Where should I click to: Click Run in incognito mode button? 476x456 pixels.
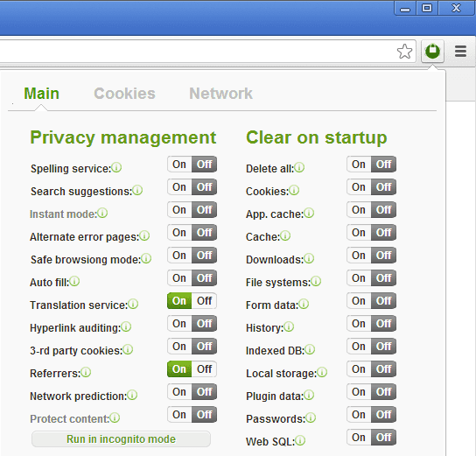[121, 439]
